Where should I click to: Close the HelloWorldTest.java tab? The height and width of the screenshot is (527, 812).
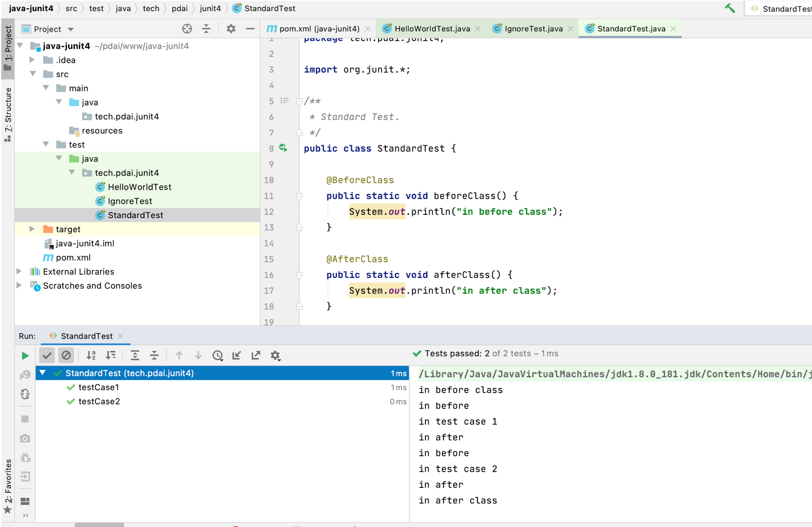(x=478, y=28)
